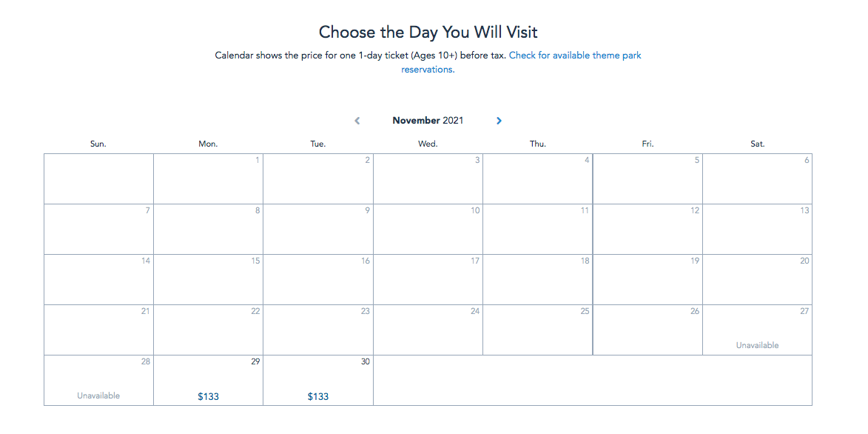The width and height of the screenshot is (868, 434).
Task: Click the November 6 calendar cell
Action: (757, 179)
